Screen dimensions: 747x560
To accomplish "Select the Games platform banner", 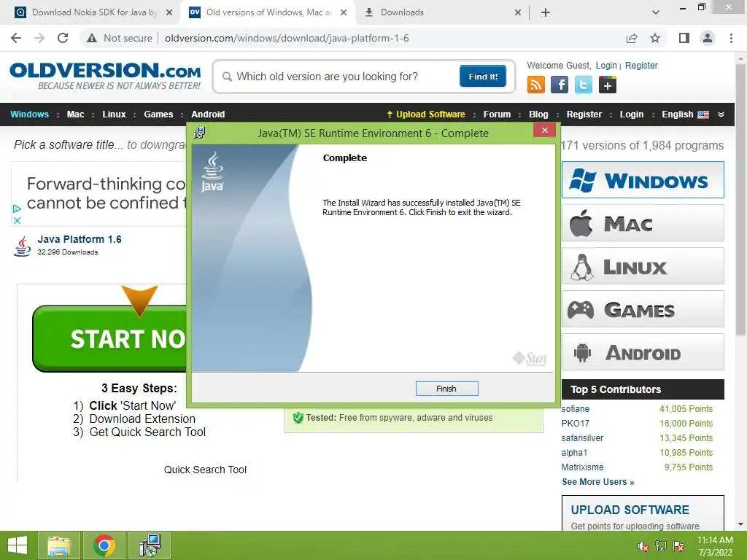I will [x=643, y=309].
